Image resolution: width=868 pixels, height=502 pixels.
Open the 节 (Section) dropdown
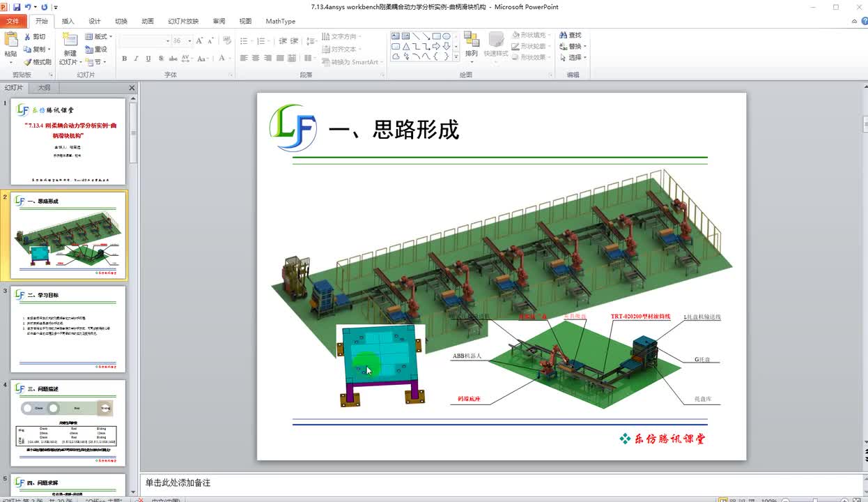click(x=96, y=62)
